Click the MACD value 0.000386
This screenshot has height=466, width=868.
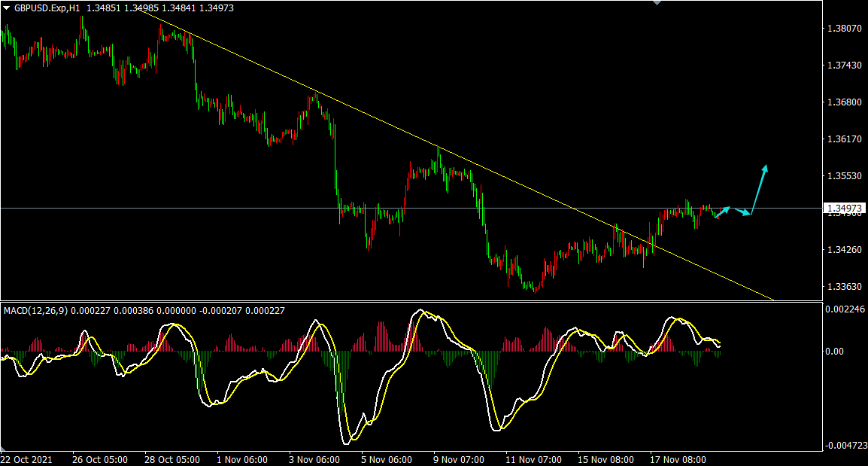point(133,311)
